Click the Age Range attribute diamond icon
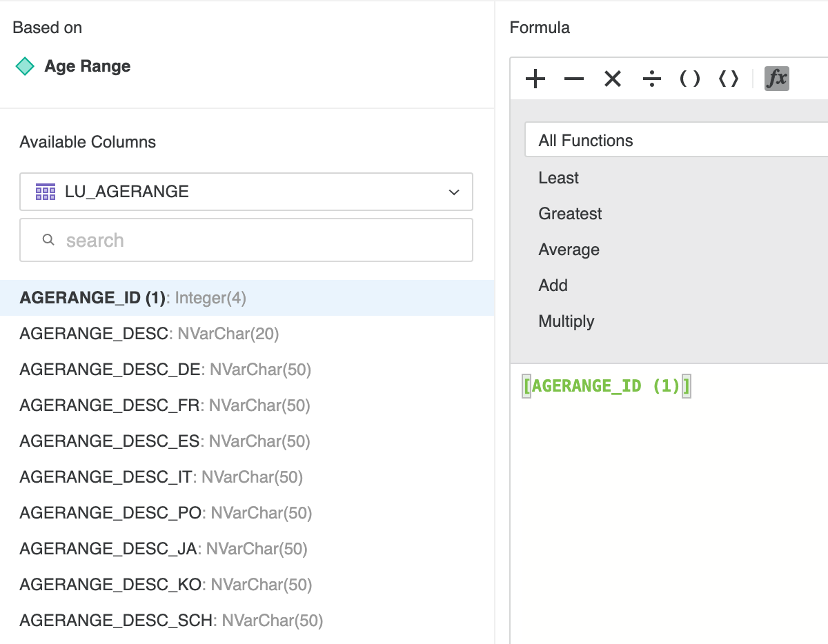The width and height of the screenshot is (828, 644). [25, 67]
